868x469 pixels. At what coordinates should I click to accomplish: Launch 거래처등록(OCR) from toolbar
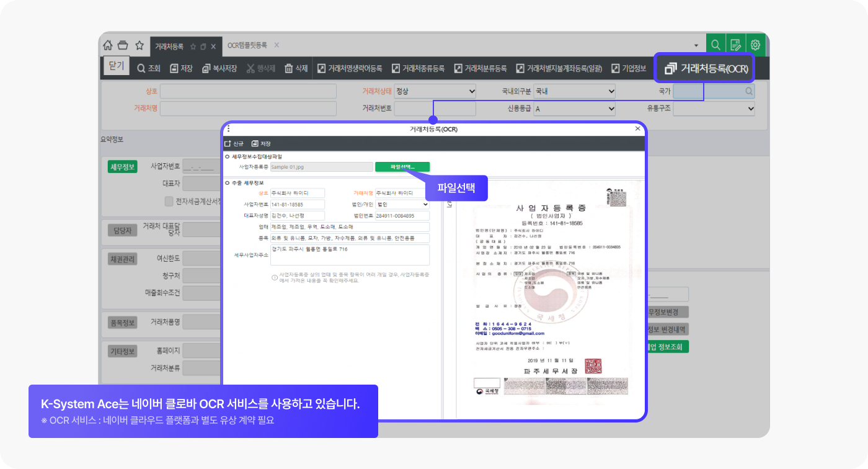point(705,68)
